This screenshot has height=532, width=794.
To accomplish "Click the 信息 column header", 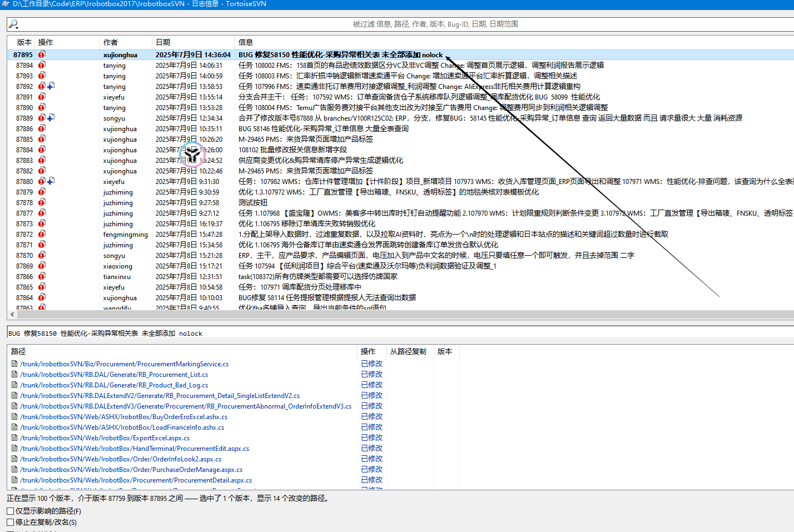I will pos(514,42).
